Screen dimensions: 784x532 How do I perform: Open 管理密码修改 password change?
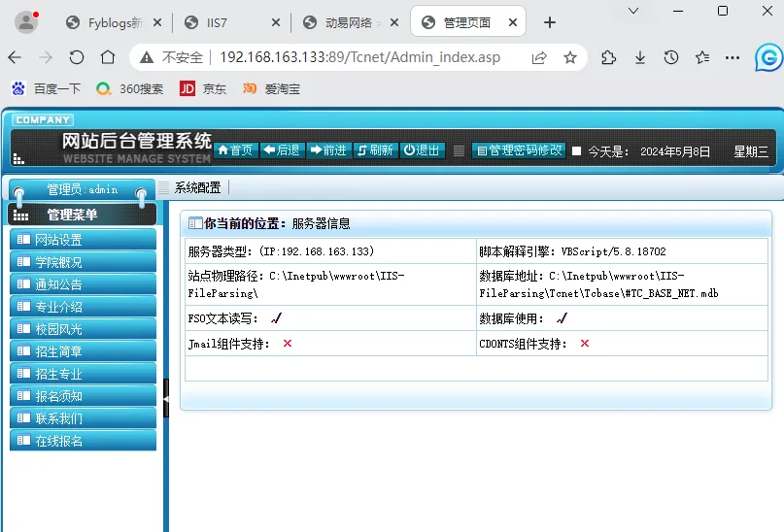coord(519,150)
